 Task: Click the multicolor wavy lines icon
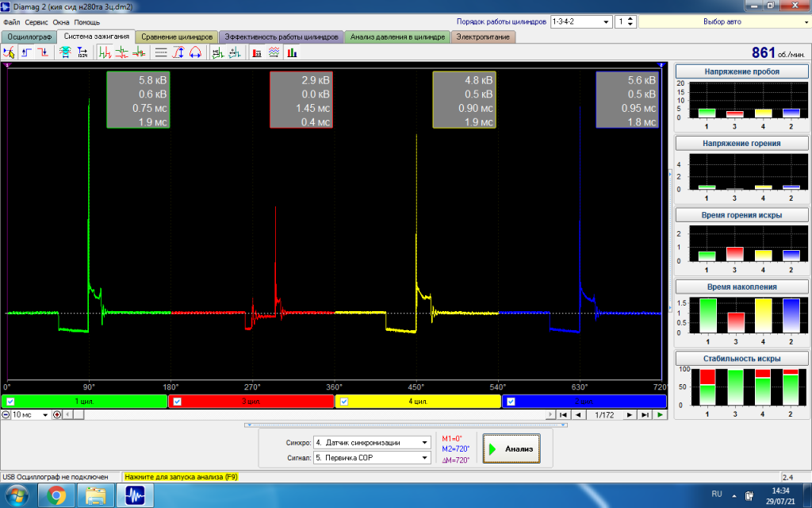coord(274,52)
